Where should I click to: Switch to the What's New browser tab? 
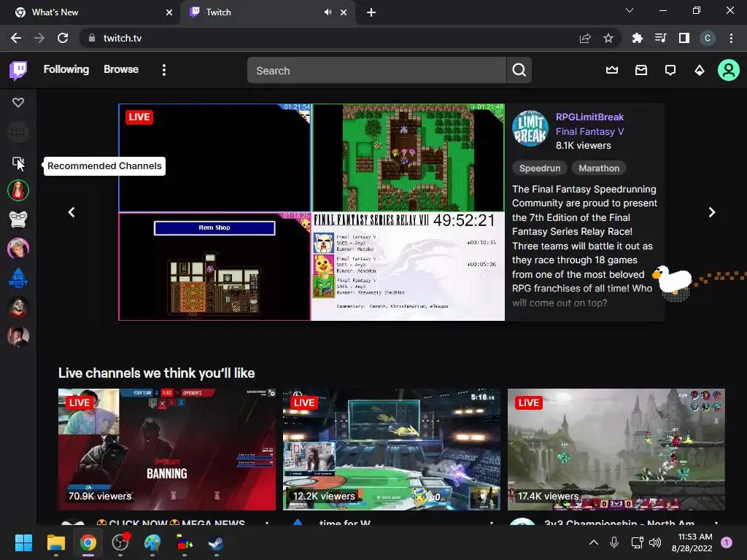90,12
